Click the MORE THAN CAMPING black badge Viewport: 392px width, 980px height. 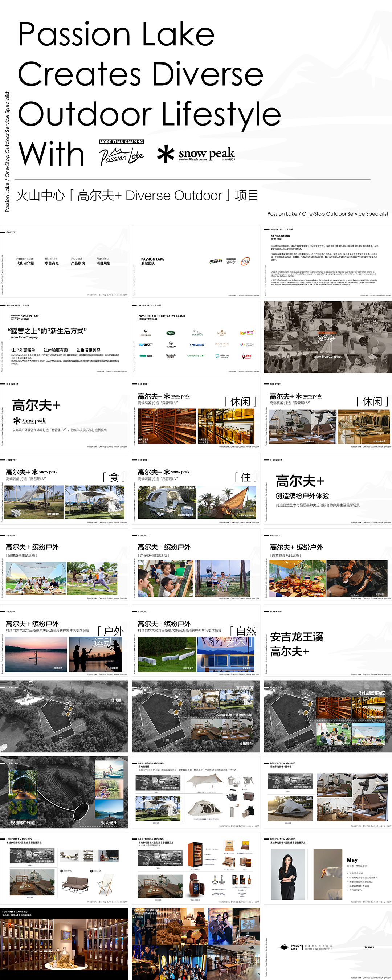click(x=121, y=142)
